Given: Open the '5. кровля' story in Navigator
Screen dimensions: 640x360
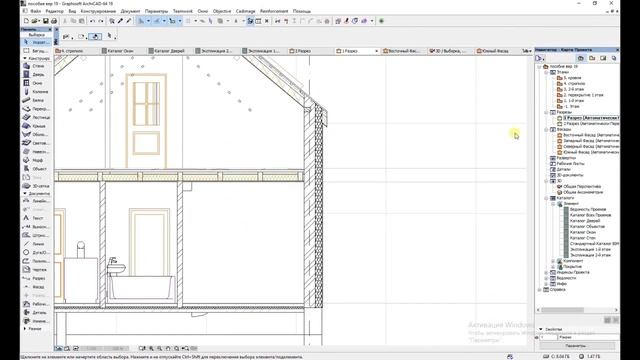Looking at the screenshot, I should pos(572,78).
